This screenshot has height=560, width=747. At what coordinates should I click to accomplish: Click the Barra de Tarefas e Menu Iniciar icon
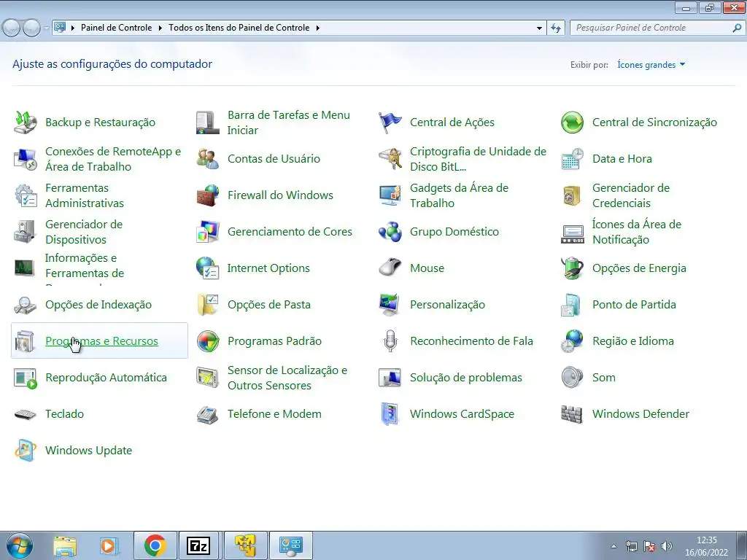[x=207, y=122]
